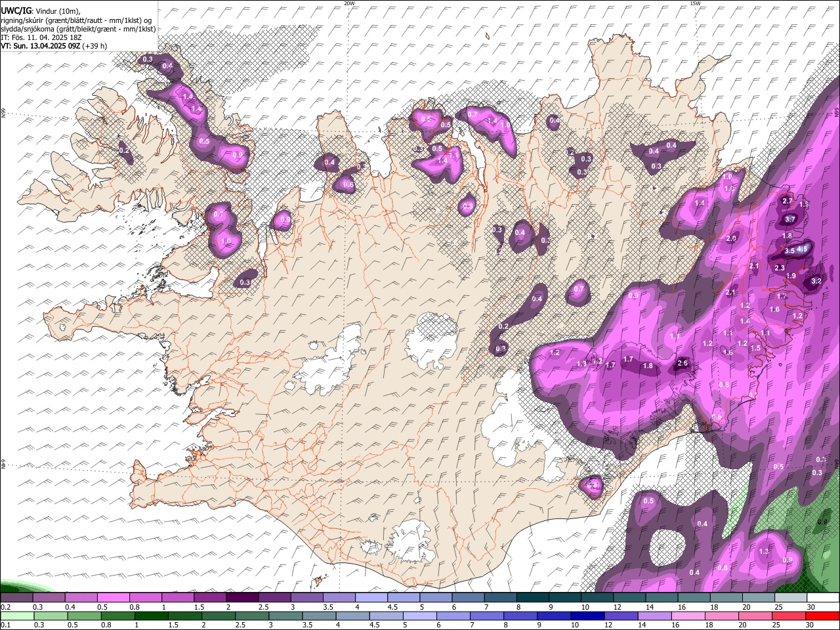Viewport: 840px width, 630px height.
Task: Click the 1.5 snowfall value in the east
Action: click(x=755, y=348)
